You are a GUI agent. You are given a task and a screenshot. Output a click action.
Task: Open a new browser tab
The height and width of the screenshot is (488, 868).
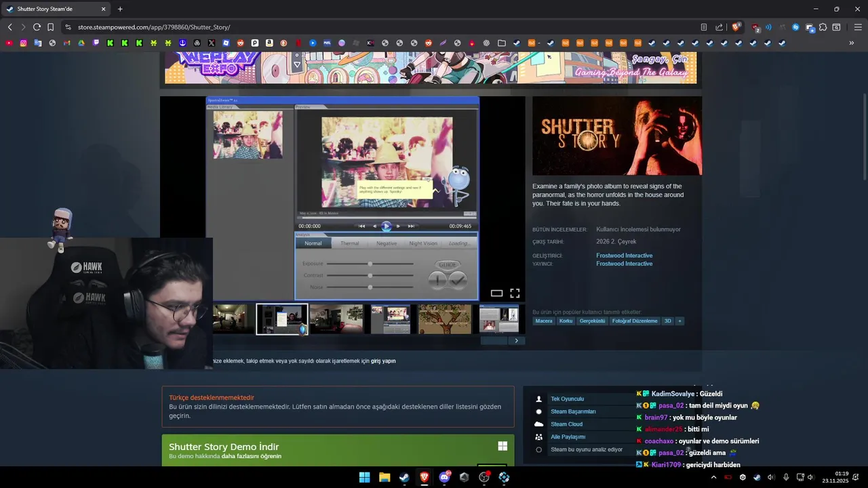click(120, 9)
